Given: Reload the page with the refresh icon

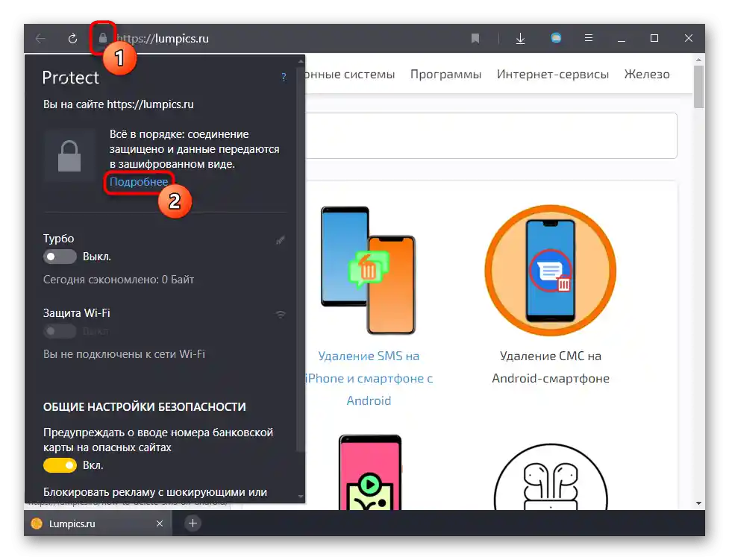Looking at the screenshot, I should (72, 38).
